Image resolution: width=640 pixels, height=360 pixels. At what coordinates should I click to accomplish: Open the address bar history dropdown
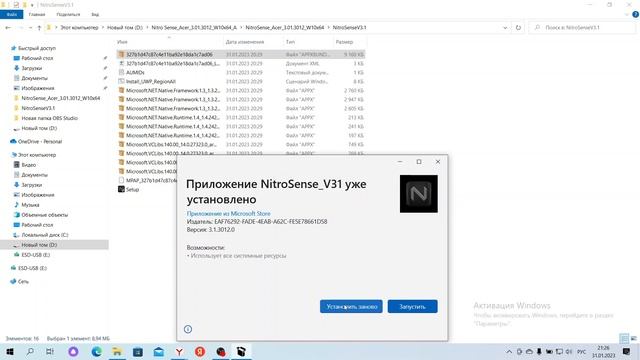pos(505,28)
